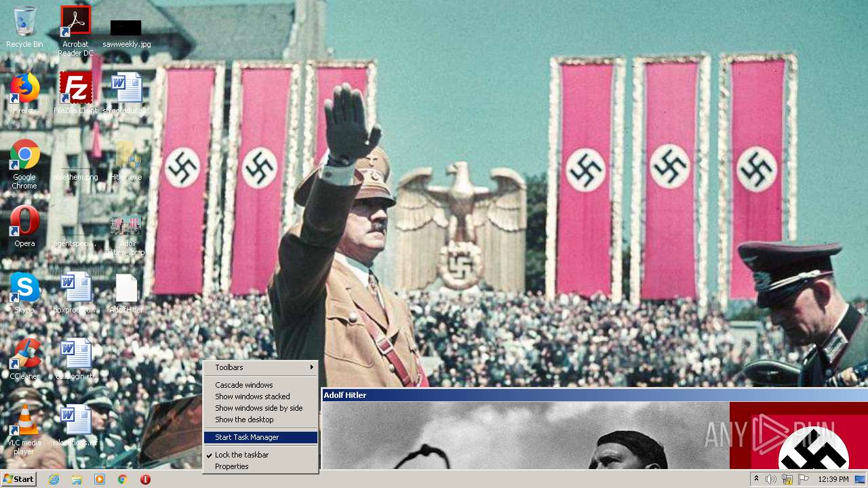
Task: Select Show the desktop menu entry
Action: pyautogui.click(x=260, y=420)
